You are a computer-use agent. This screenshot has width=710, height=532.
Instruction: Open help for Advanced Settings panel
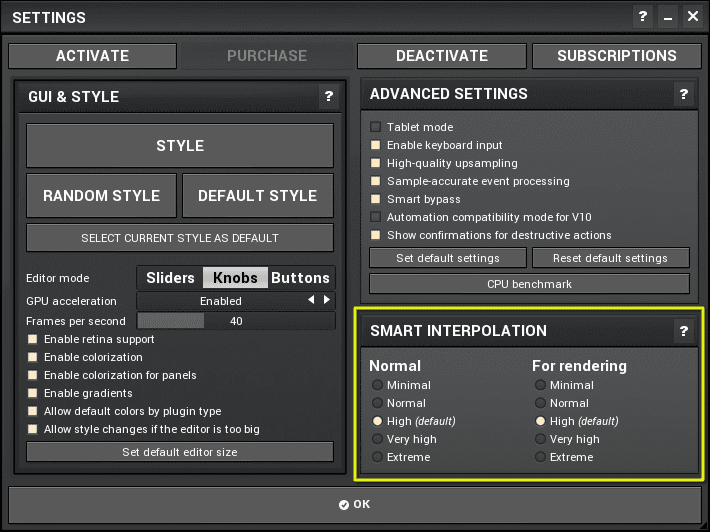684,94
